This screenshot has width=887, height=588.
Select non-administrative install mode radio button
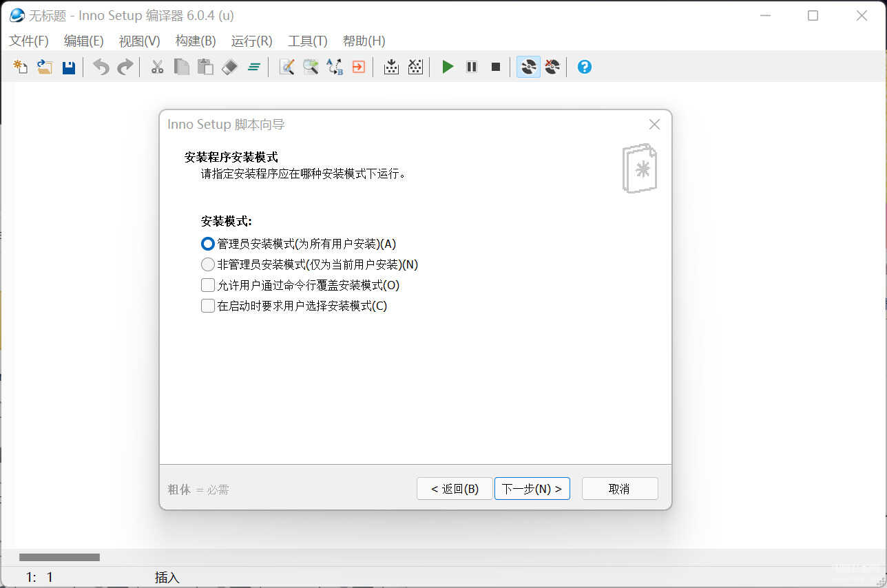coord(207,264)
